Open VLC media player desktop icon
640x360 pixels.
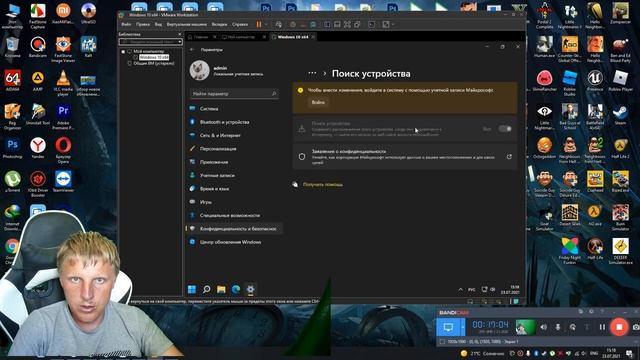(63, 83)
